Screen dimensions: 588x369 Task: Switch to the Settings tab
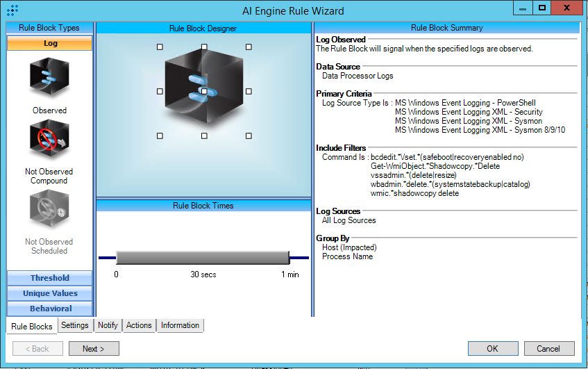click(75, 325)
